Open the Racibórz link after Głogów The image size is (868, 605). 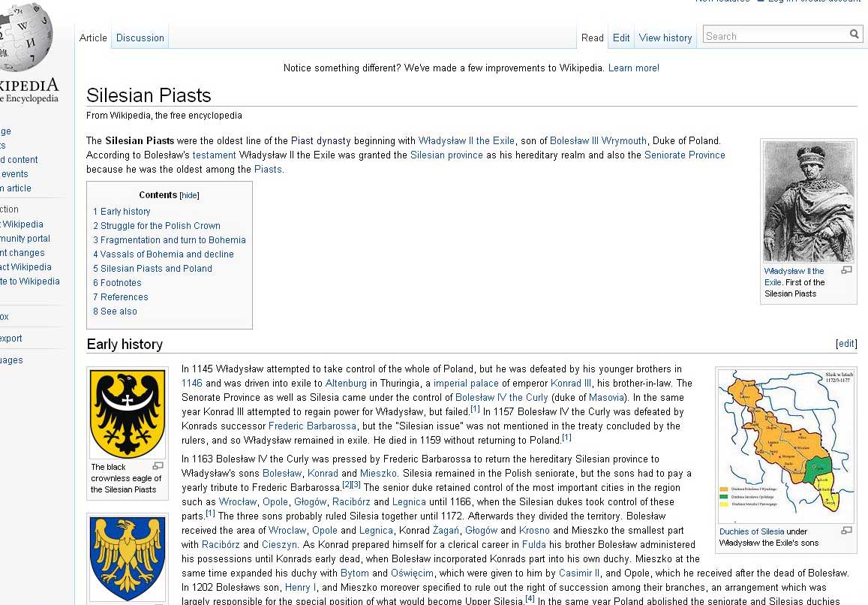[351, 502]
